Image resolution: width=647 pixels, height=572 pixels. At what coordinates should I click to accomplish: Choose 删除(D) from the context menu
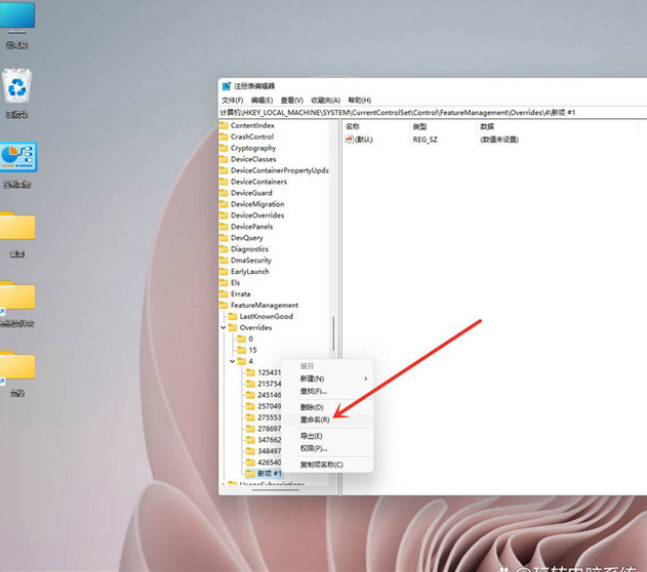click(x=313, y=407)
